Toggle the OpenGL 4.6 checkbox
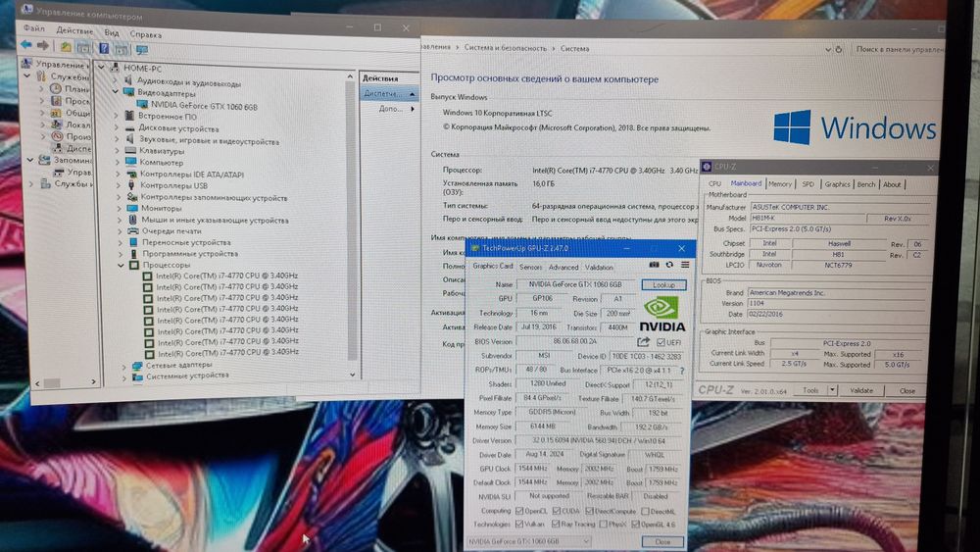The image size is (980, 552). (636, 525)
